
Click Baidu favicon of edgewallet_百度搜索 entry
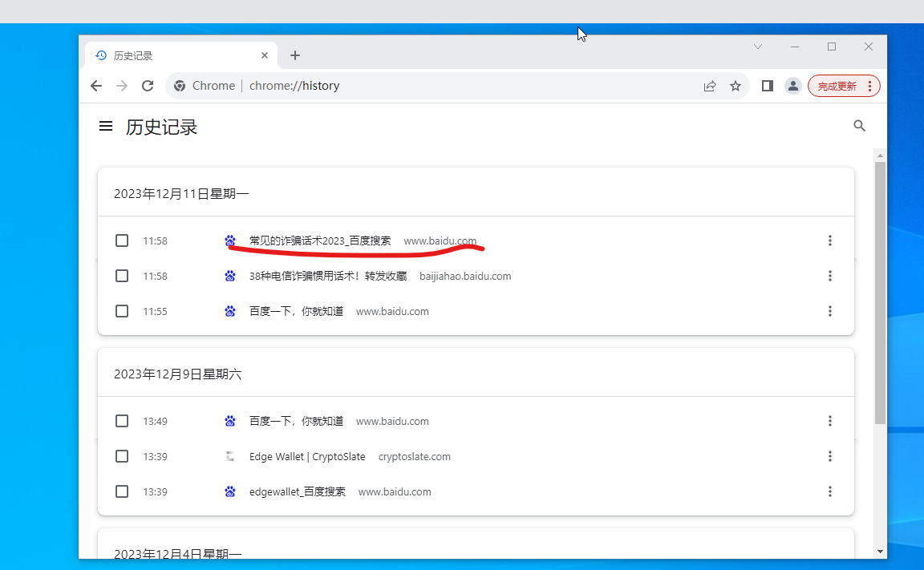coord(230,491)
